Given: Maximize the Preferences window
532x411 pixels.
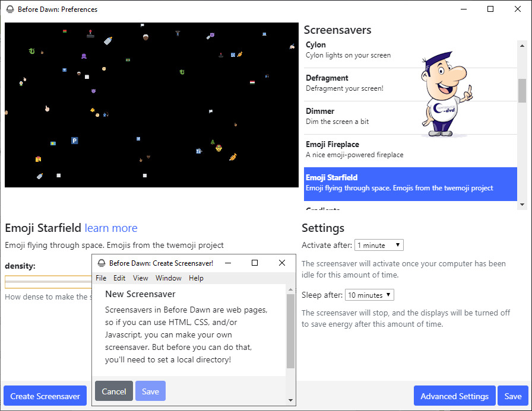Looking at the screenshot, I should tap(490, 9).
